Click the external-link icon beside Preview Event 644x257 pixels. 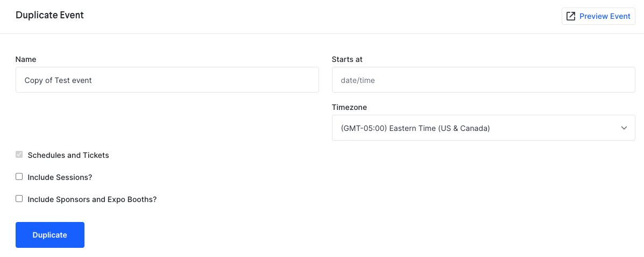[x=570, y=16]
